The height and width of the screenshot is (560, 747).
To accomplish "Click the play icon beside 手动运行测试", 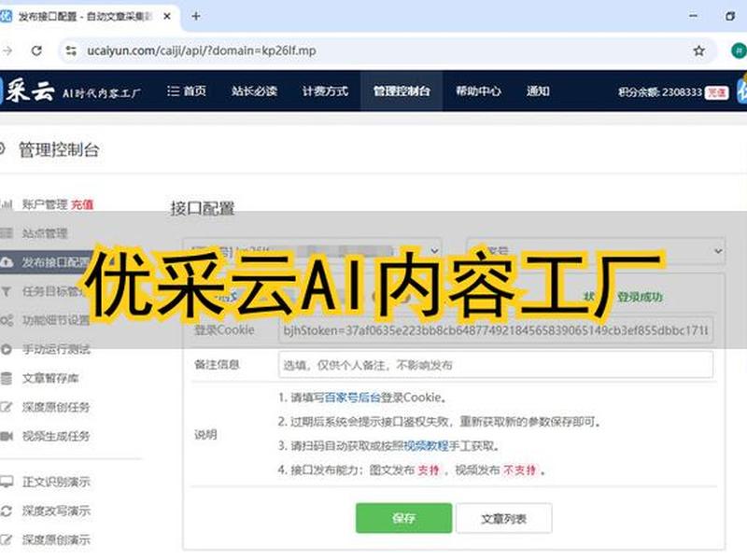I will click(x=7, y=349).
